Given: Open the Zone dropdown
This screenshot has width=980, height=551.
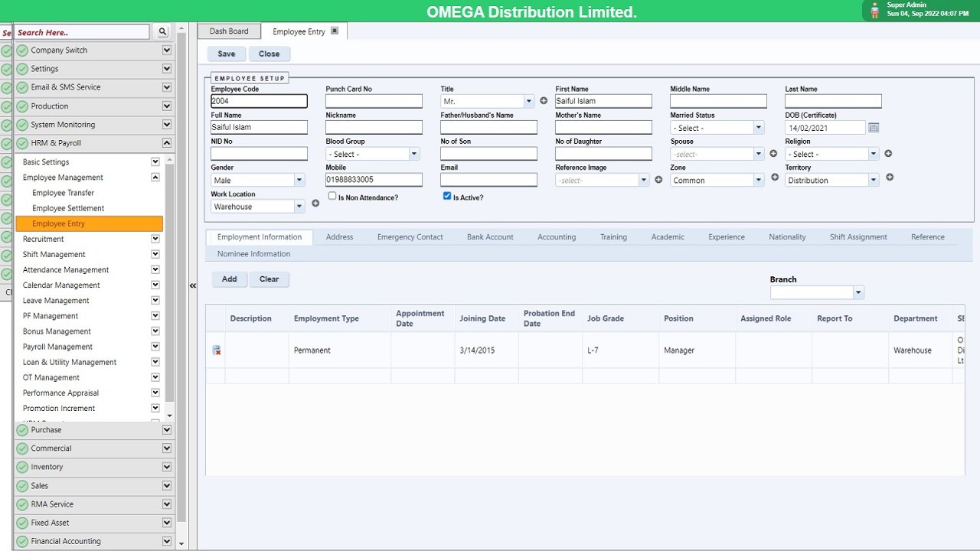Looking at the screenshot, I should click(759, 181).
